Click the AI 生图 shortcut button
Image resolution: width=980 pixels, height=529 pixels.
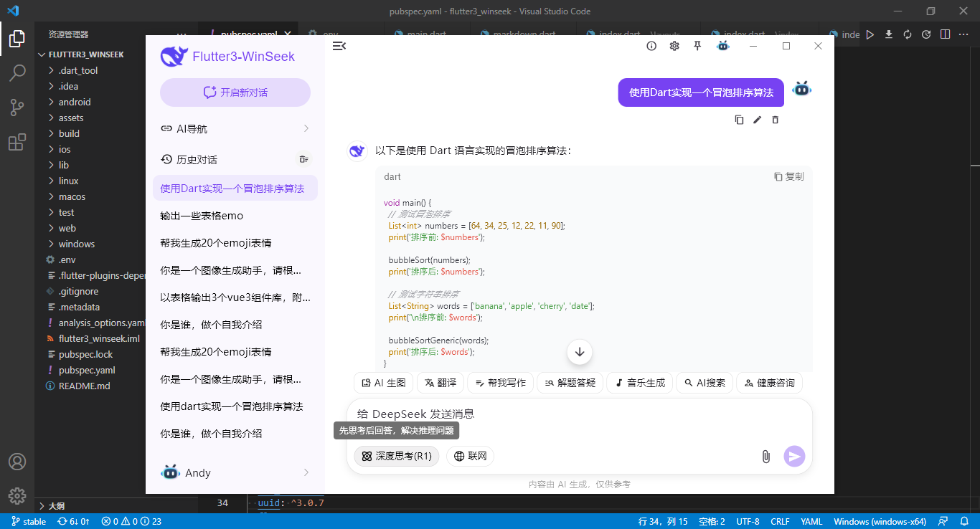[x=384, y=383]
